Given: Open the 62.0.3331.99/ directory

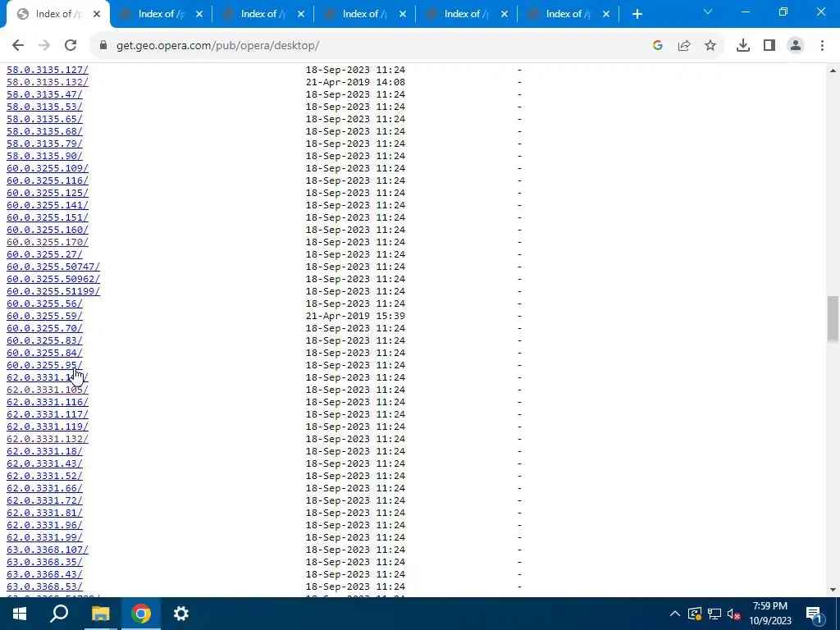Looking at the screenshot, I should pyautogui.click(x=44, y=538).
